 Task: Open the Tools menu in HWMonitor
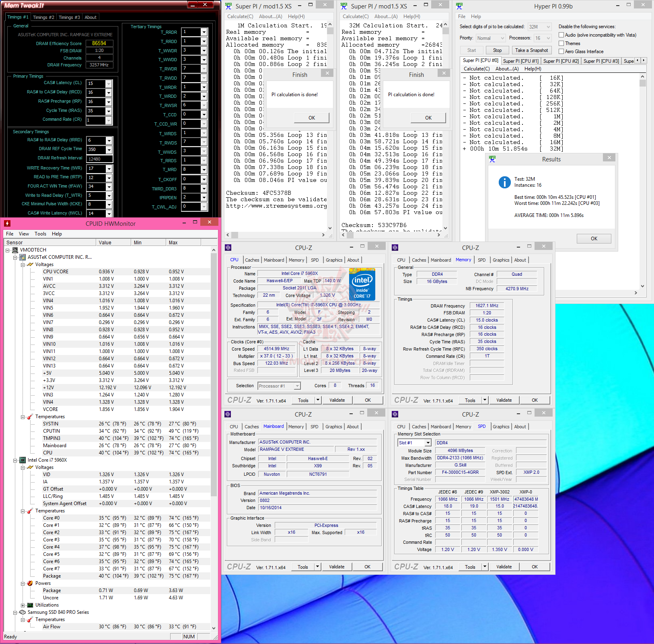click(x=40, y=234)
